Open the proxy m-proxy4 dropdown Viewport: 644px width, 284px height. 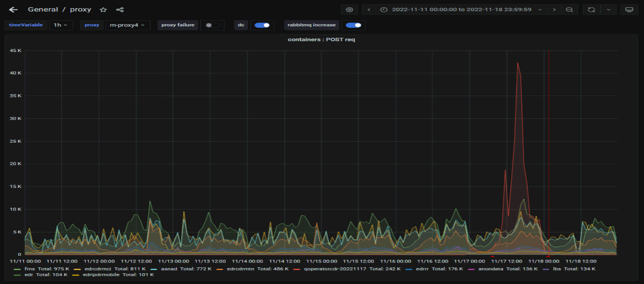[128, 25]
